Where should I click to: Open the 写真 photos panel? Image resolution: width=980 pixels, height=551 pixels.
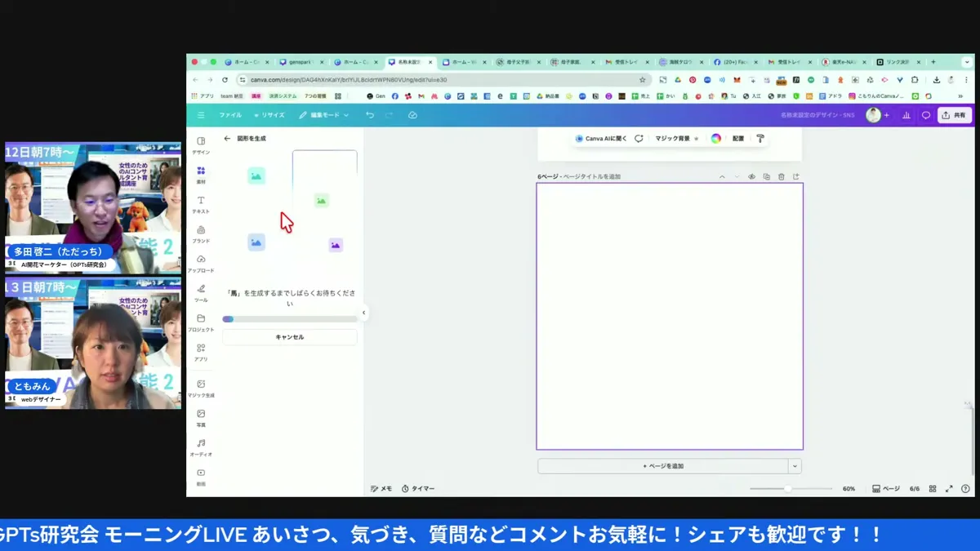[201, 418]
